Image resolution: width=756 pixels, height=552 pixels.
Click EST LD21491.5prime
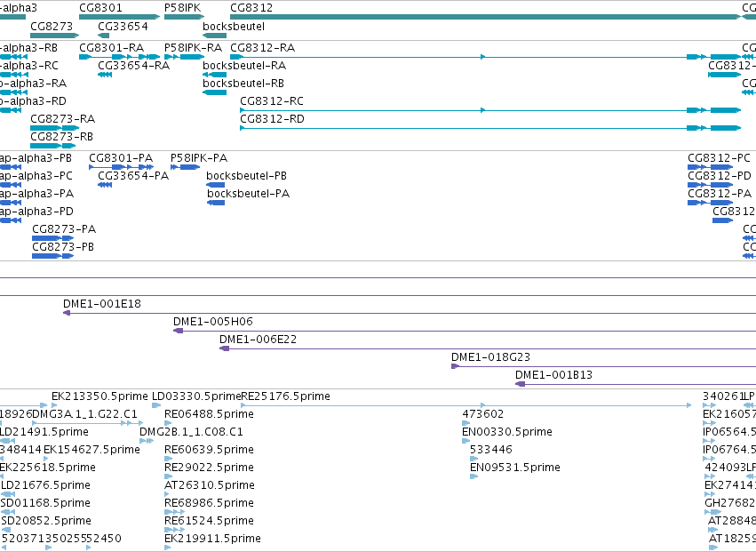click(x=44, y=432)
